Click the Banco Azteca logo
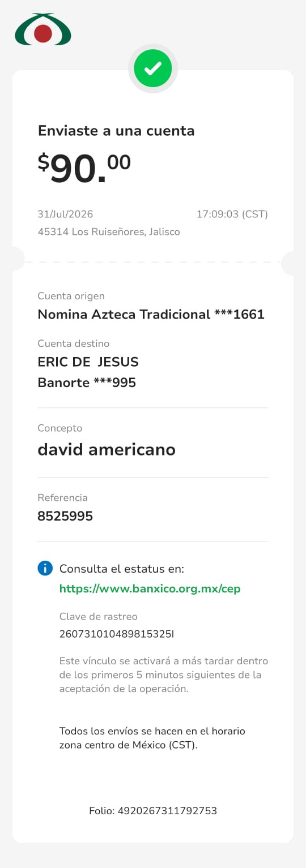Image resolution: width=306 pixels, height=868 pixels. (43, 30)
